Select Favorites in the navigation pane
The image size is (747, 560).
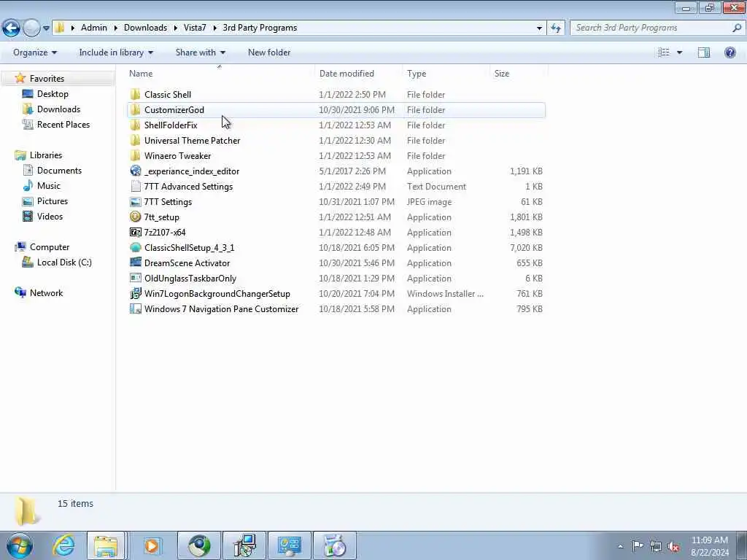click(x=47, y=79)
